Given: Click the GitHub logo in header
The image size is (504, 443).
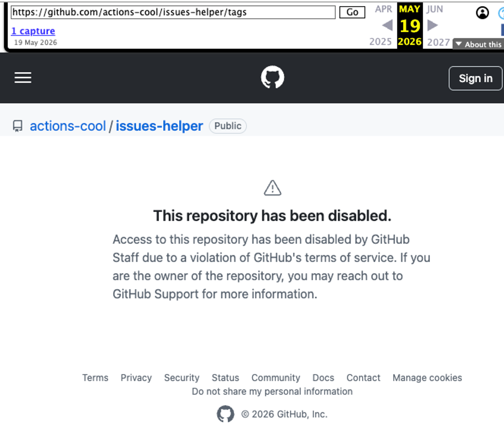Looking at the screenshot, I should coord(272,77).
